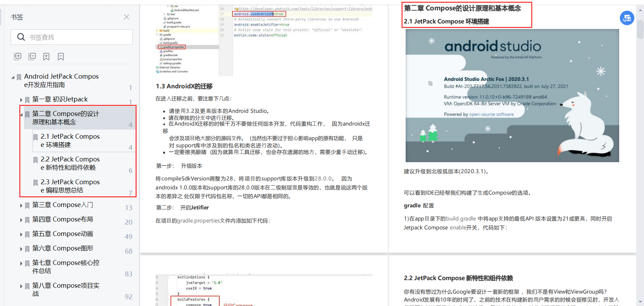
Task: Click the Android Studio Arctic Fox splash image
Action: (512, 96)
